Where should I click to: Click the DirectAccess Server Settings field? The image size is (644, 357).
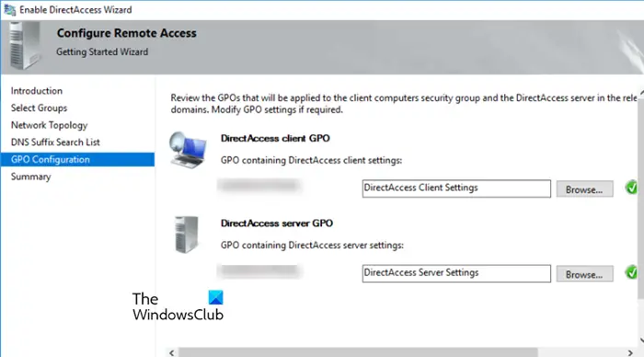pos(456,273)
